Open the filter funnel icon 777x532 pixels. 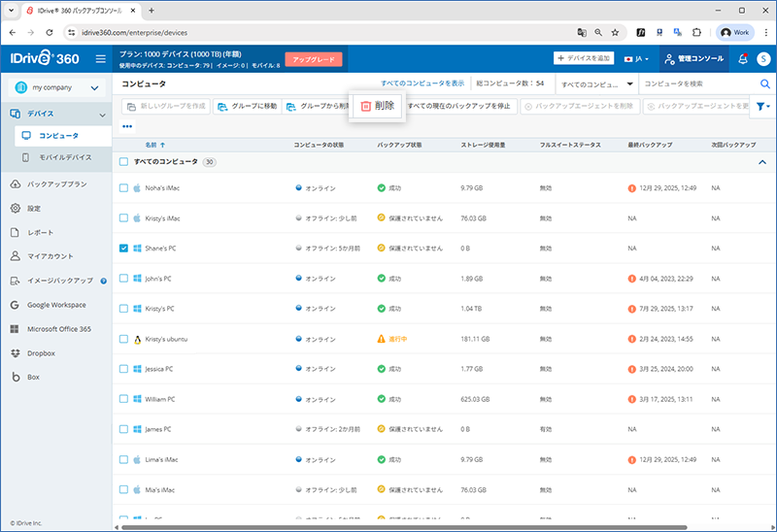760,106
